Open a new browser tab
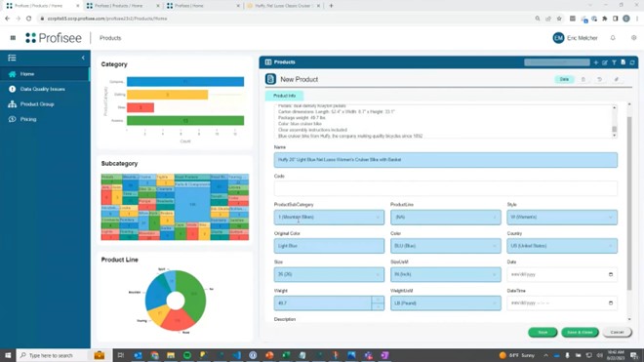 pyautogui.click(x=331, y=6)
